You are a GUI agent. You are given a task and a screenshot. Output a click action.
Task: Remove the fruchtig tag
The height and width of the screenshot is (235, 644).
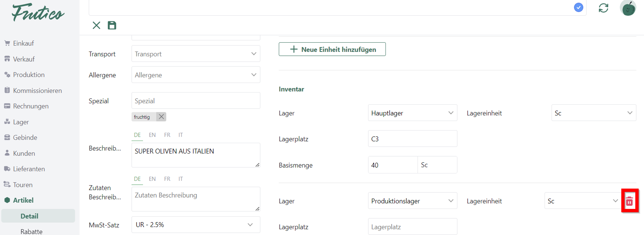coord(161,117)
